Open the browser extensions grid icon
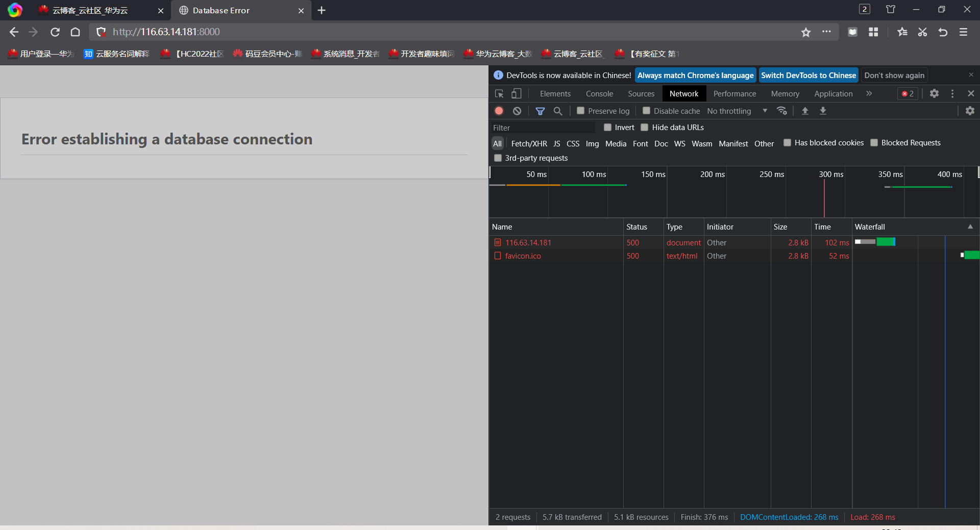The image size is (980, 530). [873, 32]
